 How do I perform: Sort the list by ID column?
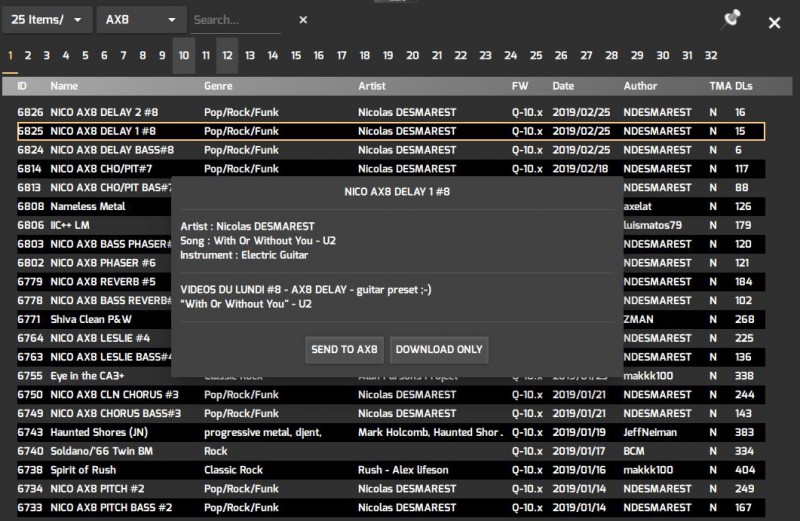tap(22, 87)
